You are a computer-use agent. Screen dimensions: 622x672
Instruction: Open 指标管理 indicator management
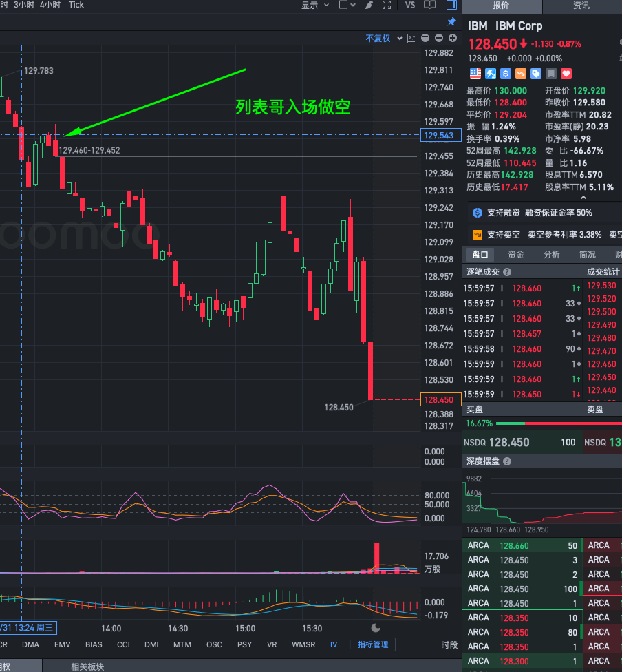click(373, 644)
